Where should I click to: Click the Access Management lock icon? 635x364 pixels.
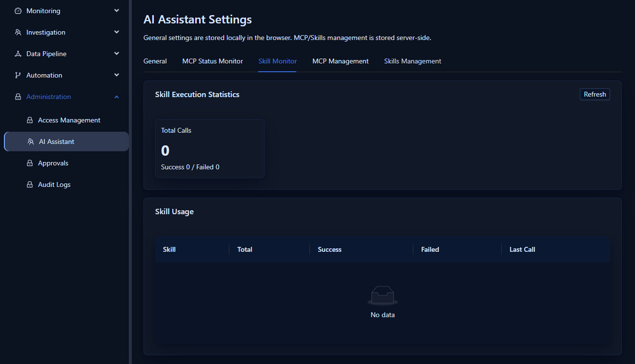click(30, 120)
